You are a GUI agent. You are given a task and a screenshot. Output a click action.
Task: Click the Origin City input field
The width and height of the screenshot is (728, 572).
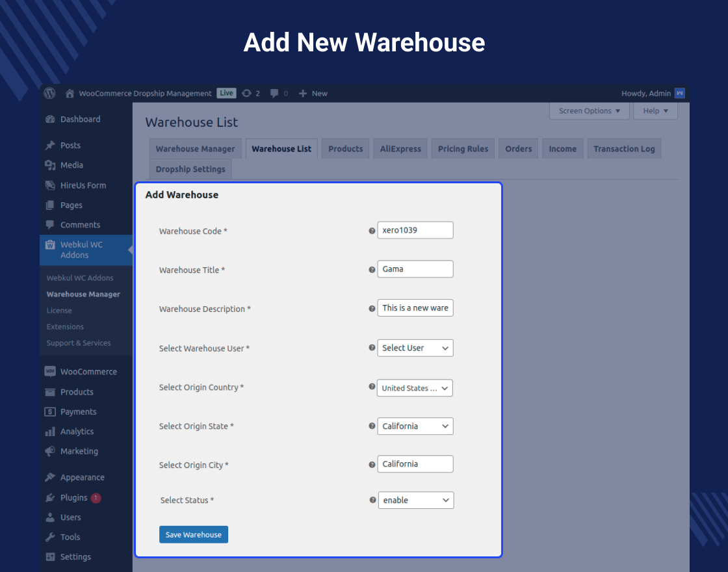tap(415, 464)
